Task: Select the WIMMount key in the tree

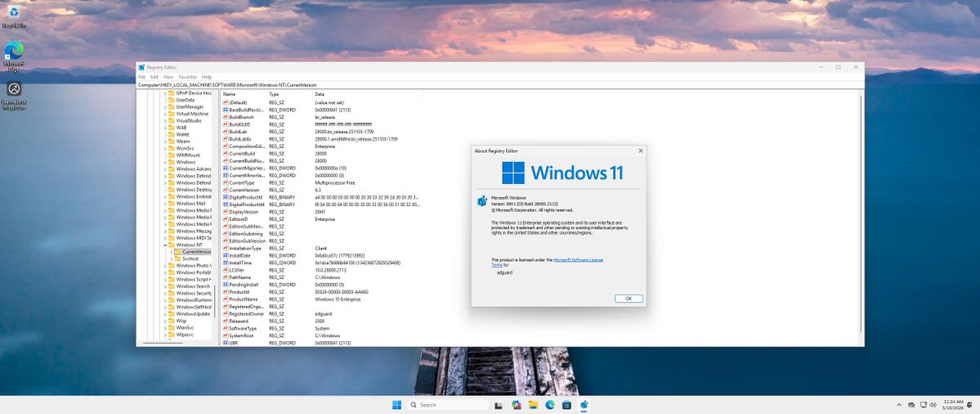Action: point(187,155)
